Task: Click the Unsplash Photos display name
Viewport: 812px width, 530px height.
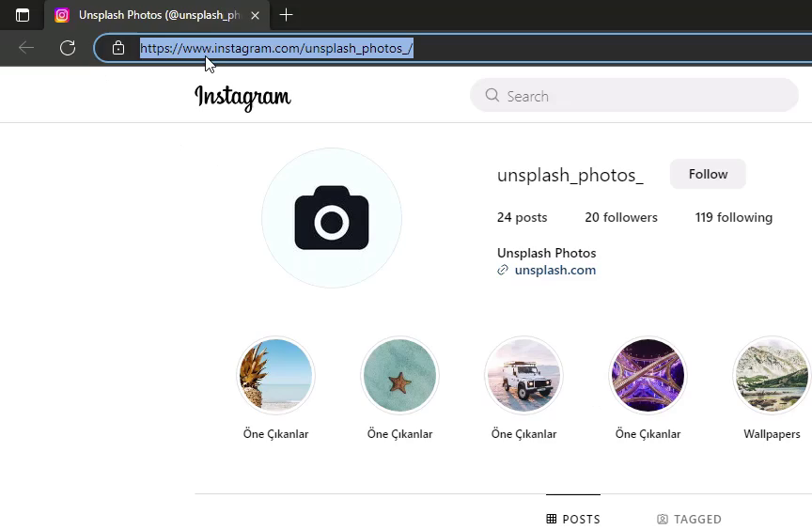Action: 546,253
